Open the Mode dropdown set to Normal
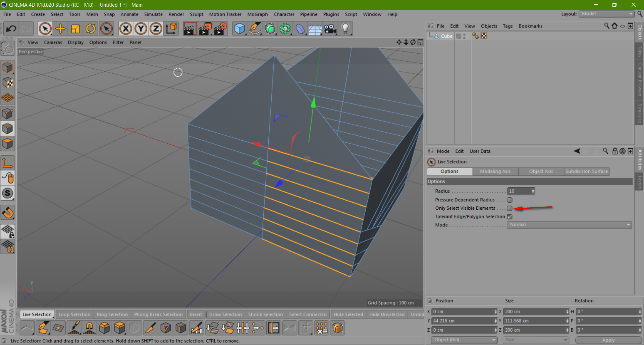The image size is (644, 345). tap(570, 225)
